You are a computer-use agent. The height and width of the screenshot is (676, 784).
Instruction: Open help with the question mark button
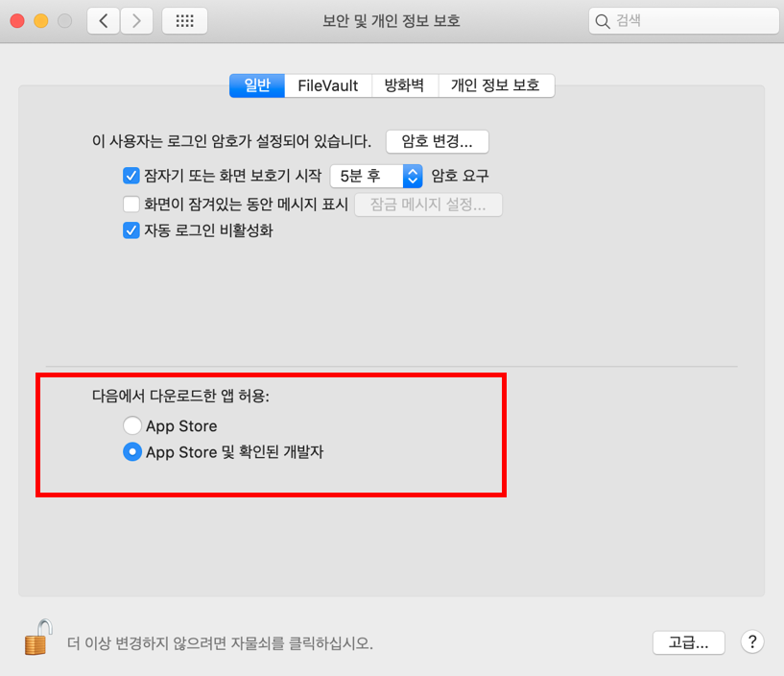tap(752, 642)
